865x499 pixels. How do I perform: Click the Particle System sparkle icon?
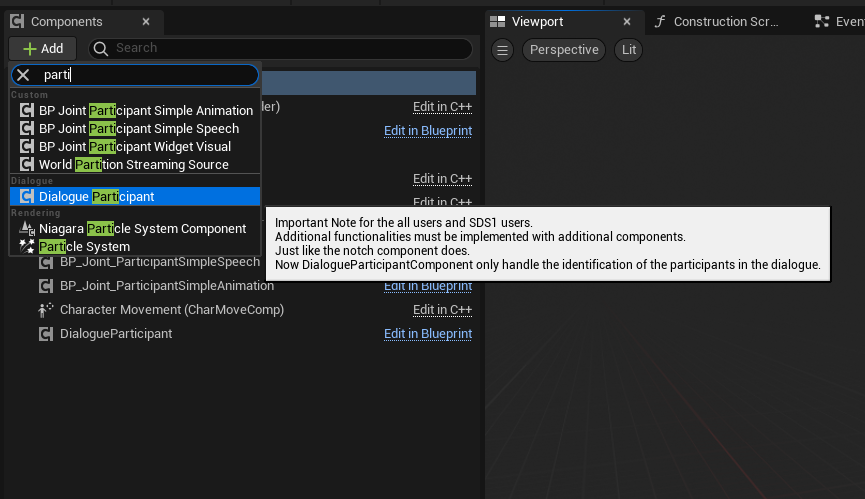27,247
